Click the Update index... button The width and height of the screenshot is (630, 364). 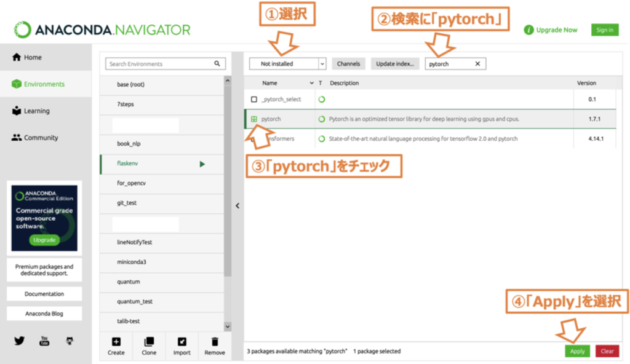(x=395, y=63)
